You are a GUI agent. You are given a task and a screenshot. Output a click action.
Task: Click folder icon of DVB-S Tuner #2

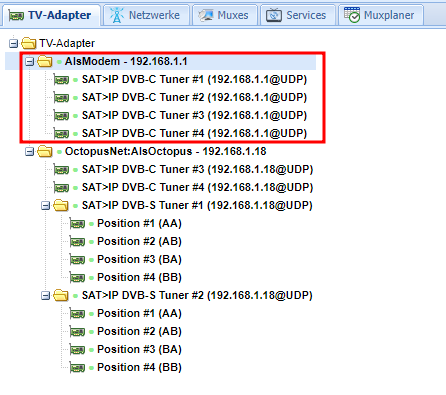[x=61, y=295]
